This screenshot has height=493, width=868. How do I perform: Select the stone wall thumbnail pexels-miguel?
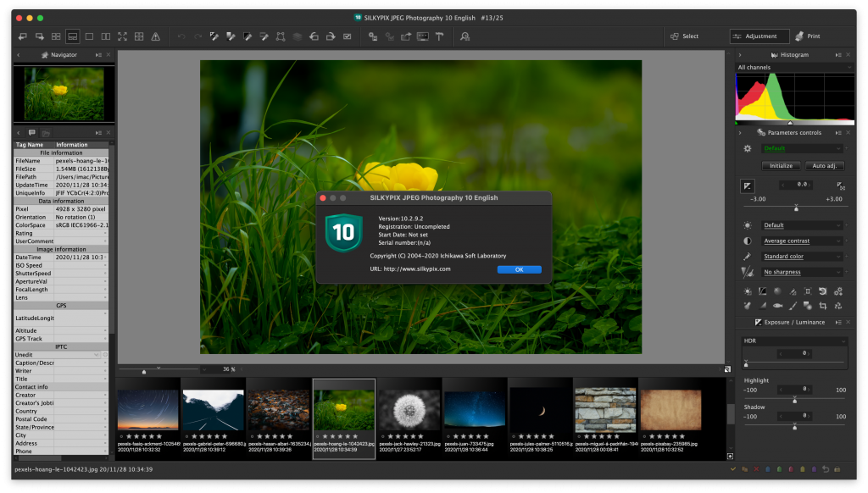point(605,418)
